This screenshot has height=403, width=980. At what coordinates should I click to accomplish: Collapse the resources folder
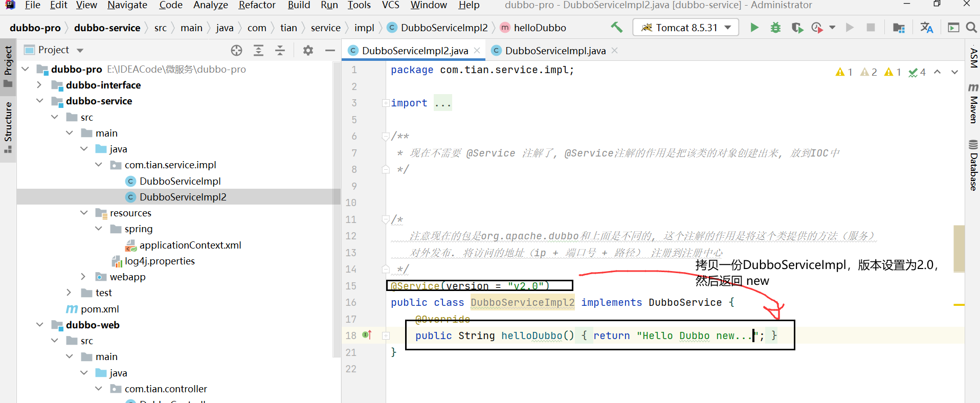pos(84,213)
